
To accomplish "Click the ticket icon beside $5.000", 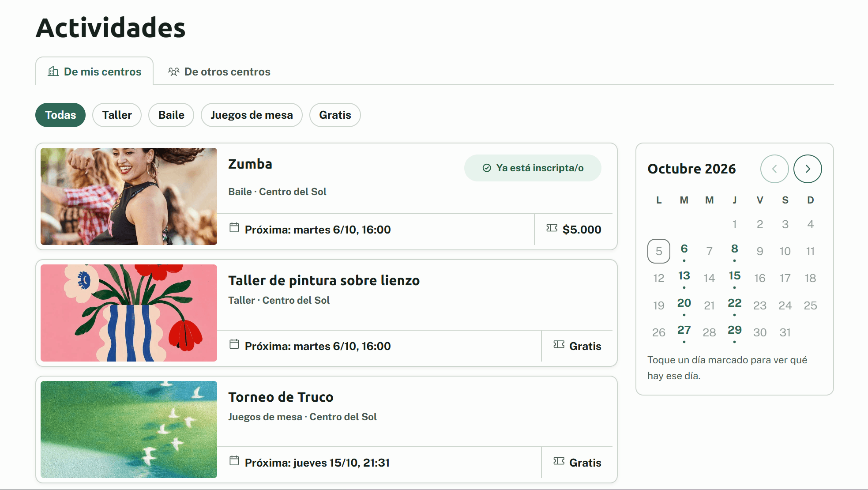I will click(552, 228).
